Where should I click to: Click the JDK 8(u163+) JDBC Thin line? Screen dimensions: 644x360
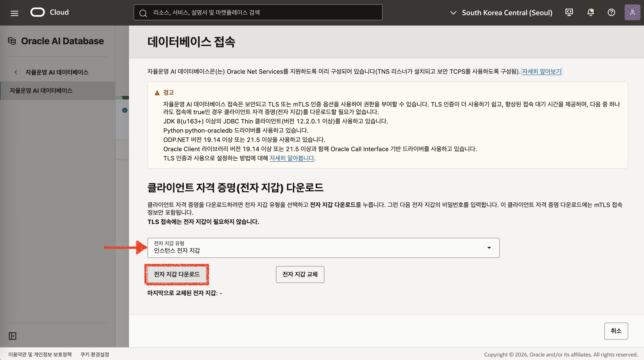click(x=276, y=121)
